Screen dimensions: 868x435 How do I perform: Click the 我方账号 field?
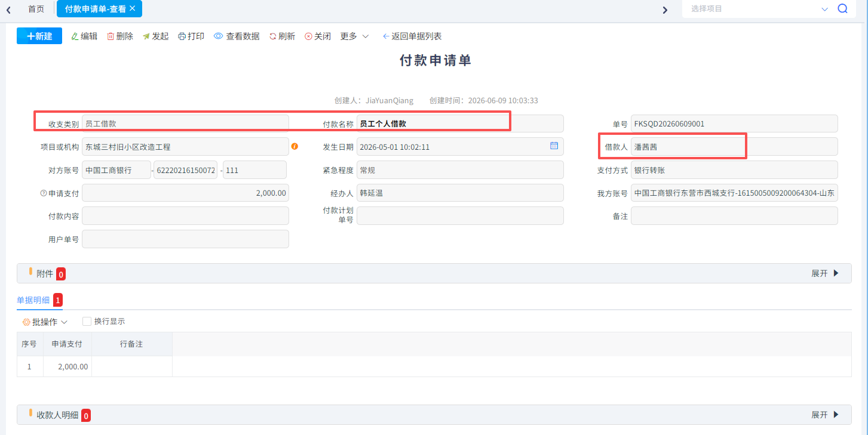(734, 193)
